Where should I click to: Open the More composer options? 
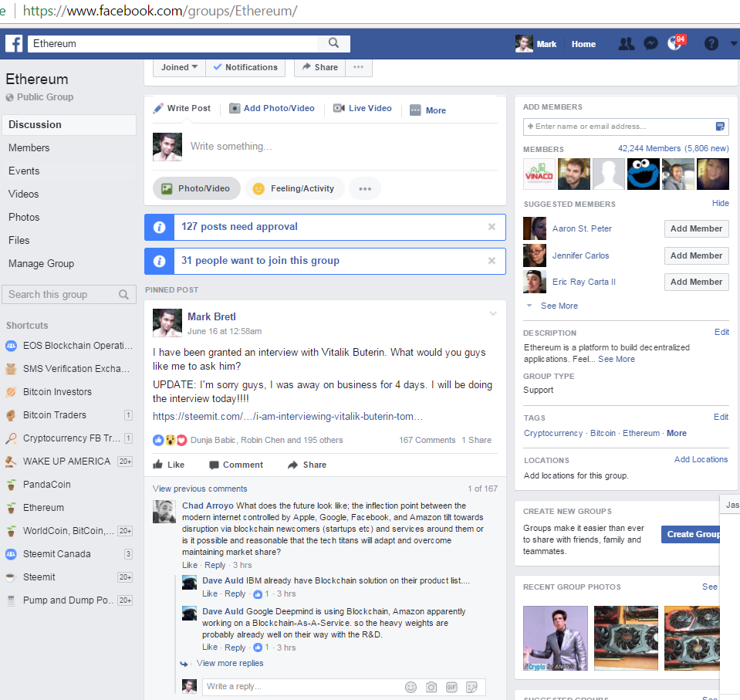point(428,110)
